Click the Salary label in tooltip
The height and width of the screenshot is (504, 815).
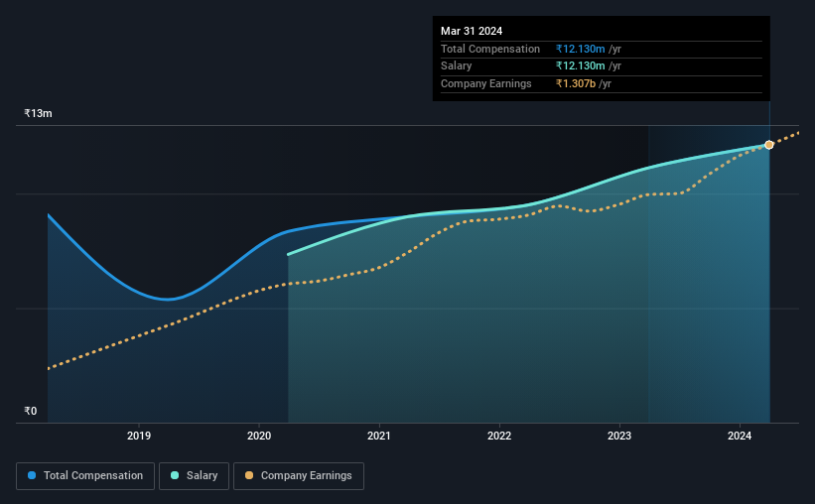pos(457,66)
